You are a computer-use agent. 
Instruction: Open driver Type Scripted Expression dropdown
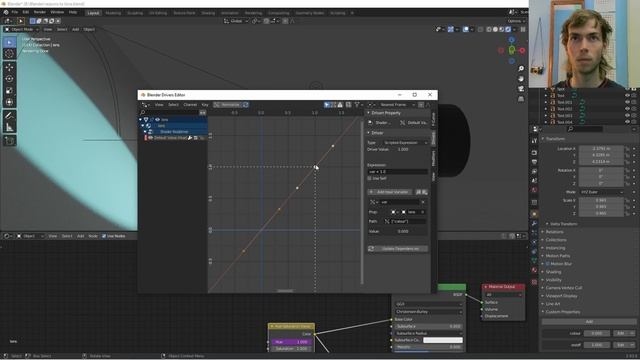[405, 142]
